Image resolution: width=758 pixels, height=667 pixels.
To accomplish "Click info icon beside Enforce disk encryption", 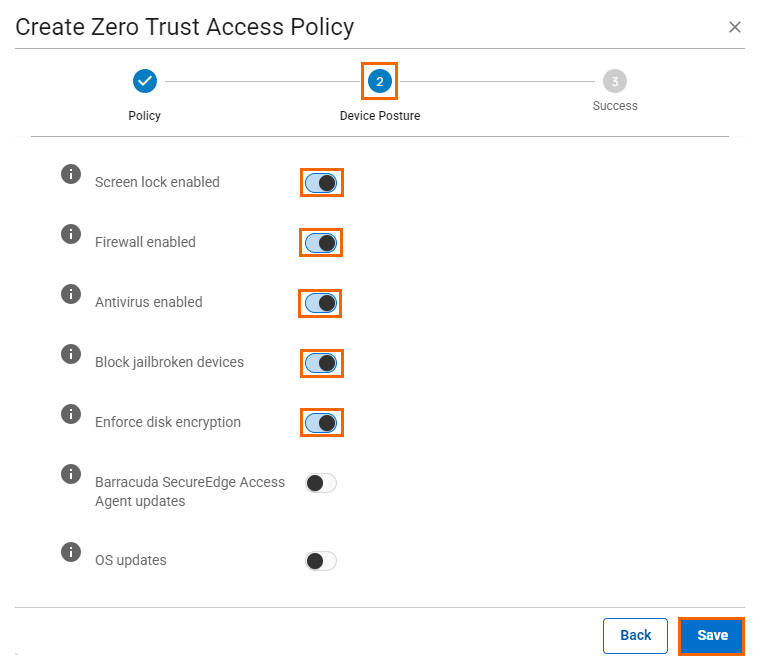I will (x=71, y=414).
